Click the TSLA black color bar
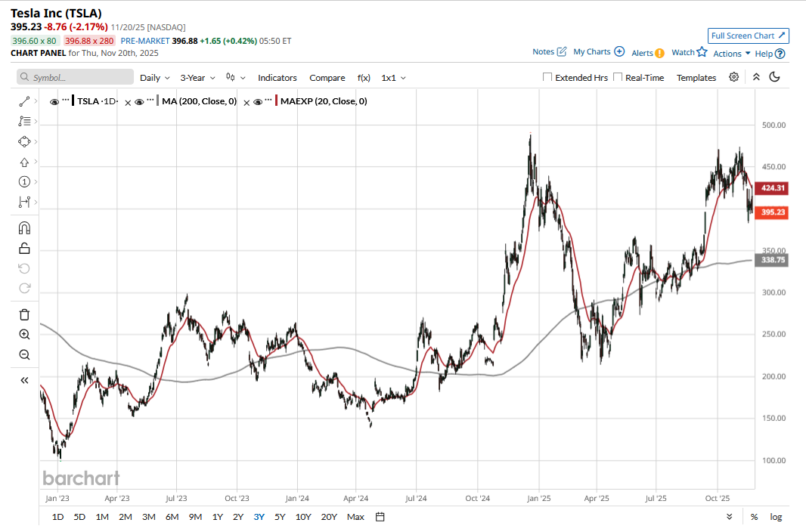 73,101
